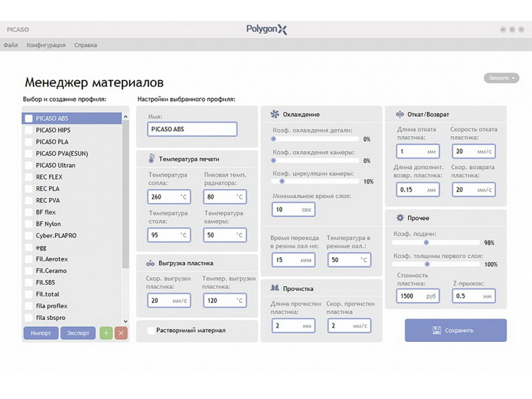Click the Длина отката пластика field
Viewport: 532px width, 399px height.
(418, 152)
